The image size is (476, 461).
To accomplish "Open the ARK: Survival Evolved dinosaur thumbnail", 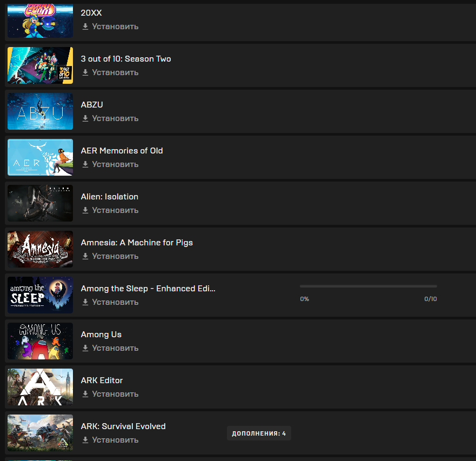I will coord(40,433).
